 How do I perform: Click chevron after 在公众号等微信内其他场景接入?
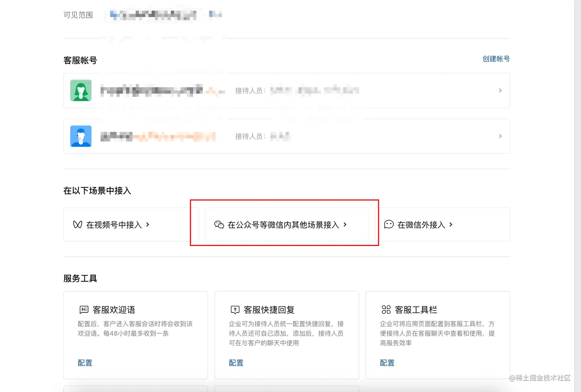pyautogui.click(x=345, y=224)
